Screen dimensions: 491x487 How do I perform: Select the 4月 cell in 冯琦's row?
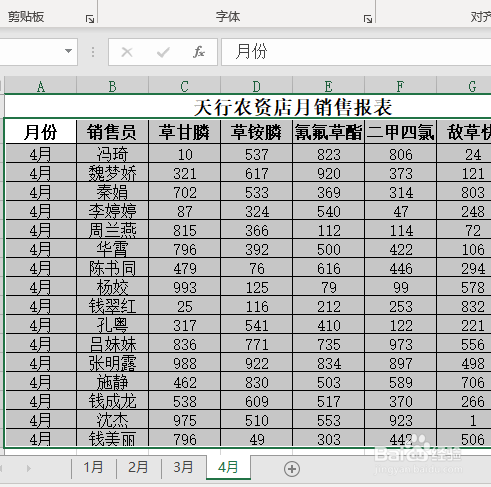(x=41, y=154)
